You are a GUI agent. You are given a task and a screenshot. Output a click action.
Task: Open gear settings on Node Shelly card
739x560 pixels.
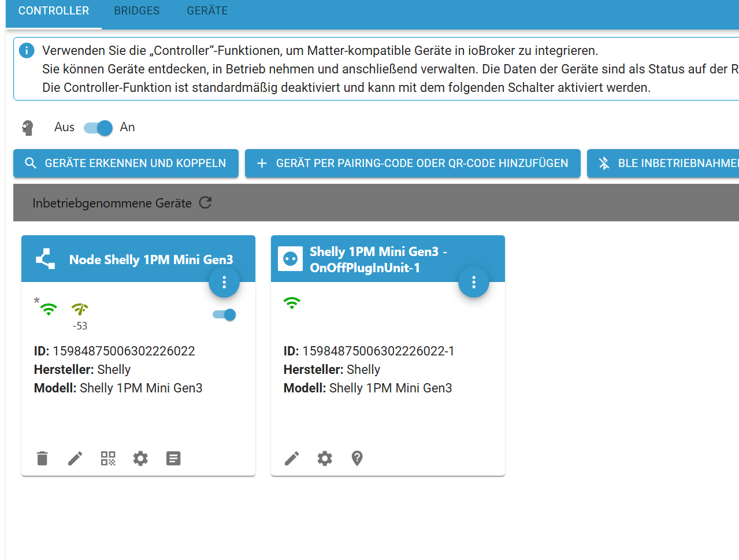point(140,458)
